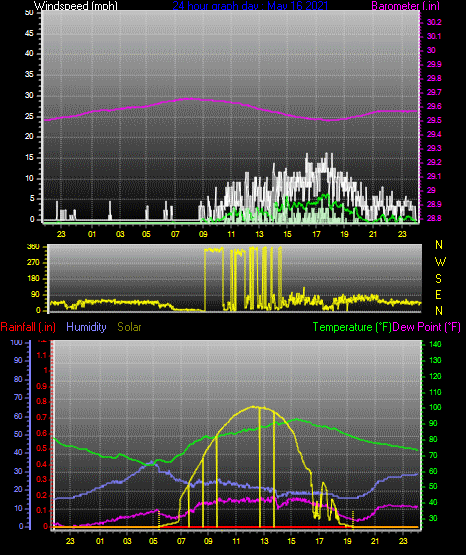Click '17' on the rainfall graph time axis
The height and width of the screenshot is (555, 466).
pos(319,542)
